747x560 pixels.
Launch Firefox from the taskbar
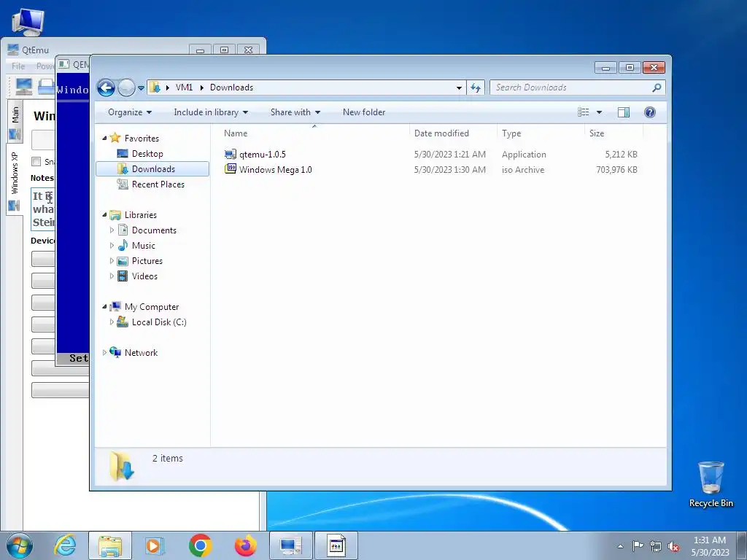point(245,545)
